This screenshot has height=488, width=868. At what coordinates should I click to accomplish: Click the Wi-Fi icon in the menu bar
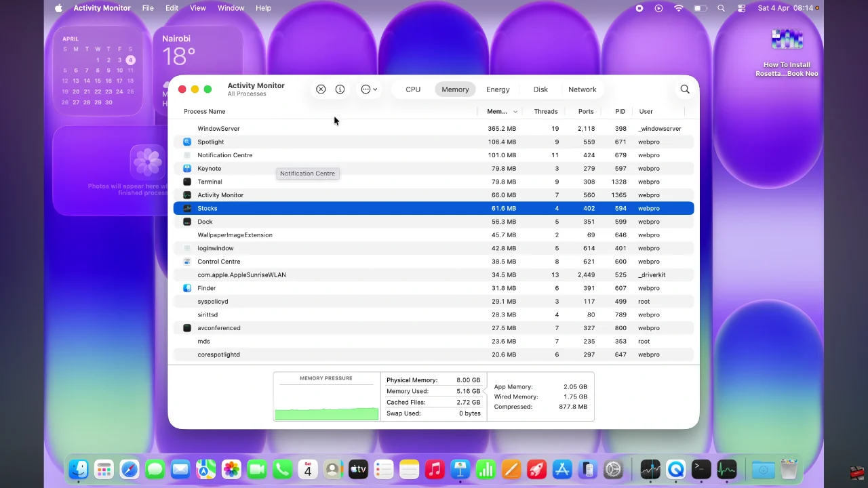coord(678,8)
